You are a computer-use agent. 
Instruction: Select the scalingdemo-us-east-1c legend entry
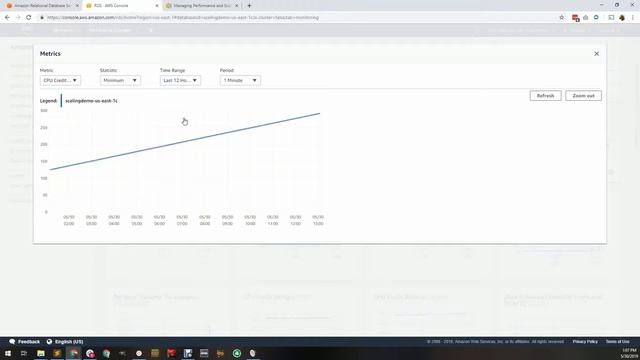point(91,101)
